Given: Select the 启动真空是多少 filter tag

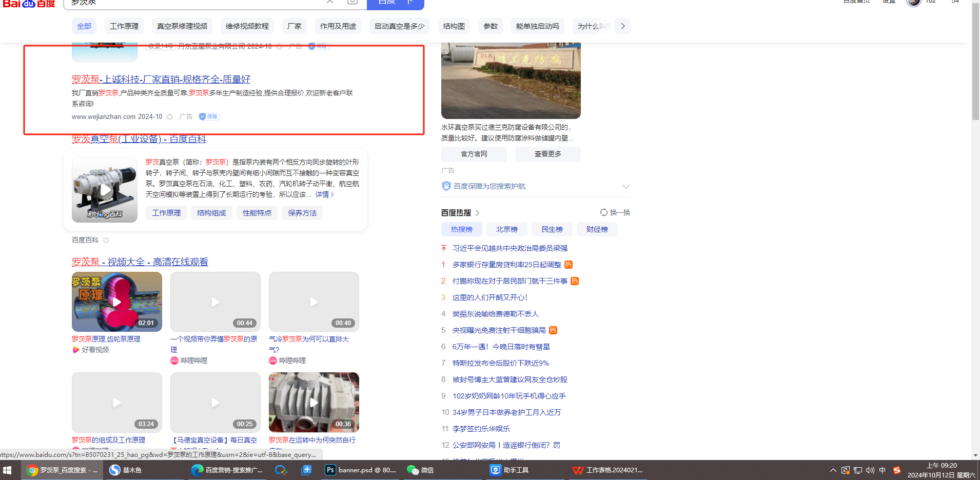Looking at the screenshot, I should (400, 26).
